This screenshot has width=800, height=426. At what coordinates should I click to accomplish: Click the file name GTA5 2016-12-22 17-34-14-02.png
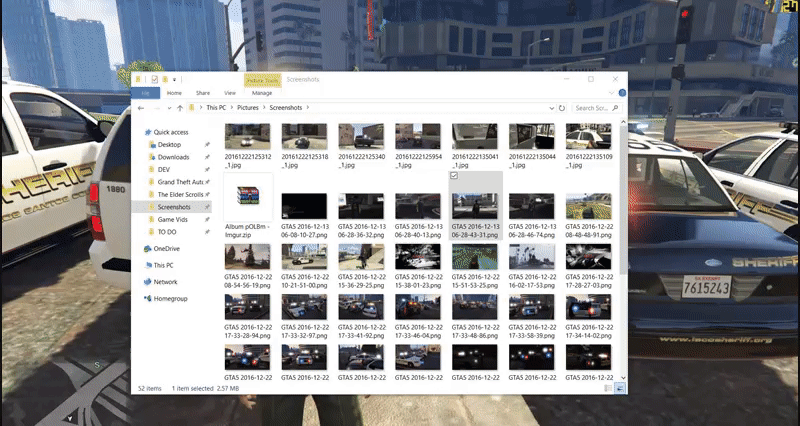tap(588, 332)
